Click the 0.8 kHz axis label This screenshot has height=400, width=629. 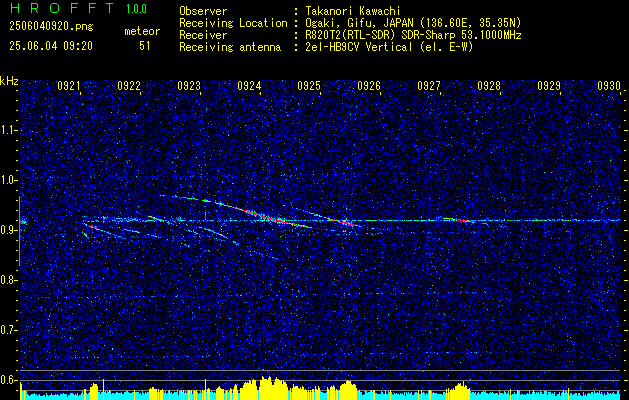pyautogui.click(x=8, y=280)
